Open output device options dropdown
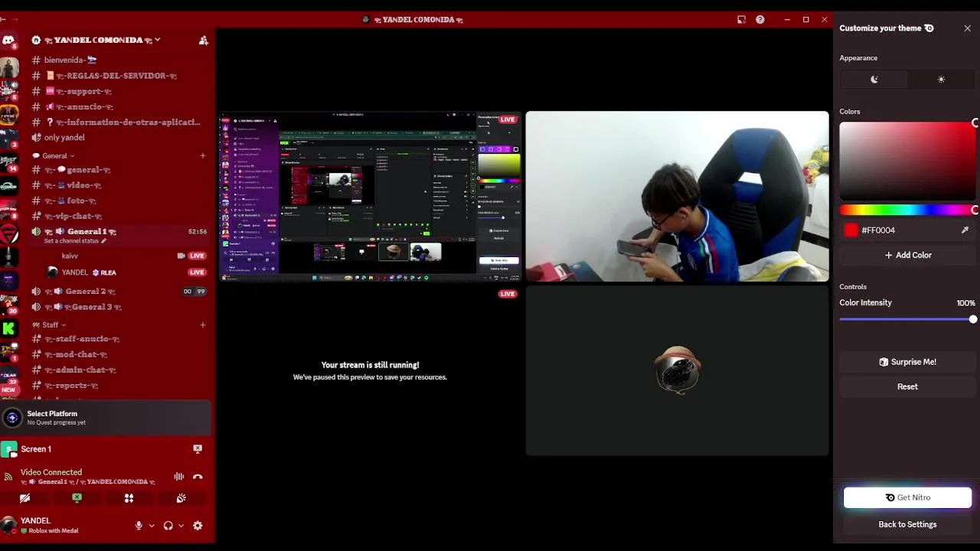Screen dimensions: 980x551 tap(181, 526)
